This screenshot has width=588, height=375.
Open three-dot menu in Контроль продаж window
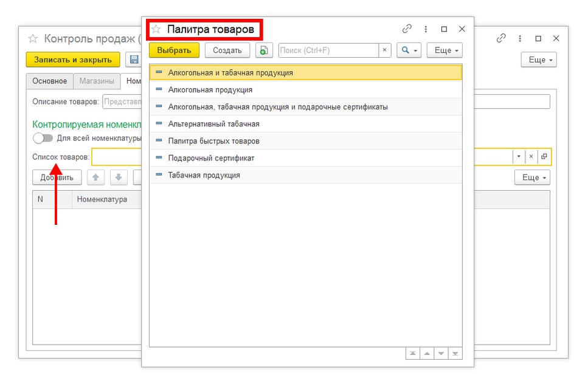click(x=520, y=38)
